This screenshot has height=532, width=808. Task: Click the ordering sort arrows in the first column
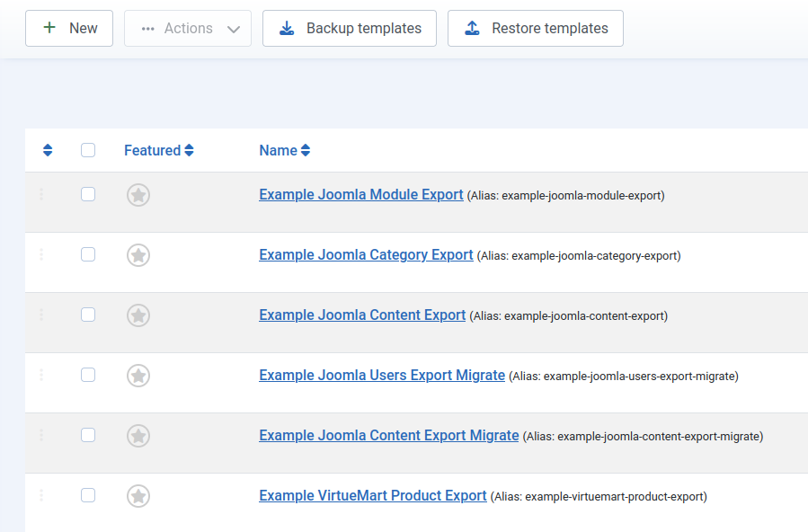pyautogui.click(x=48, y=150)
